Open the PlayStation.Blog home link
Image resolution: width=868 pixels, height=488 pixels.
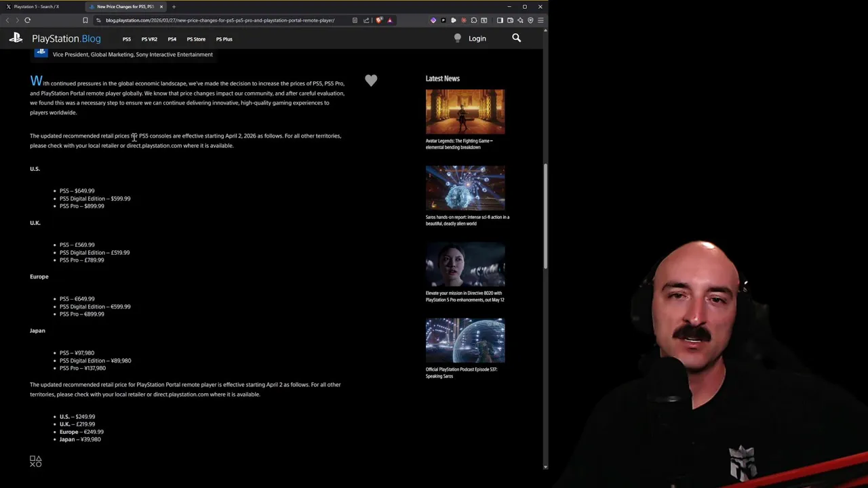tap(66, 39)
